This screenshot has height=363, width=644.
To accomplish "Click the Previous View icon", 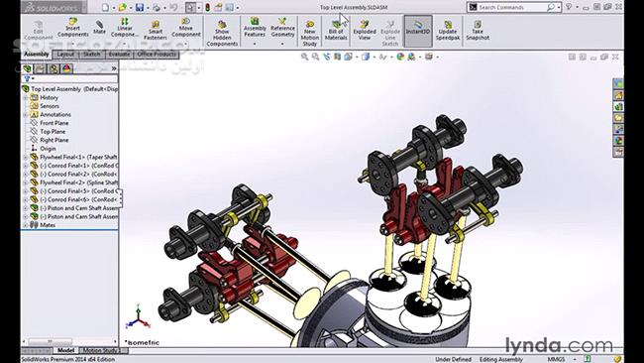I will point(327,57).
